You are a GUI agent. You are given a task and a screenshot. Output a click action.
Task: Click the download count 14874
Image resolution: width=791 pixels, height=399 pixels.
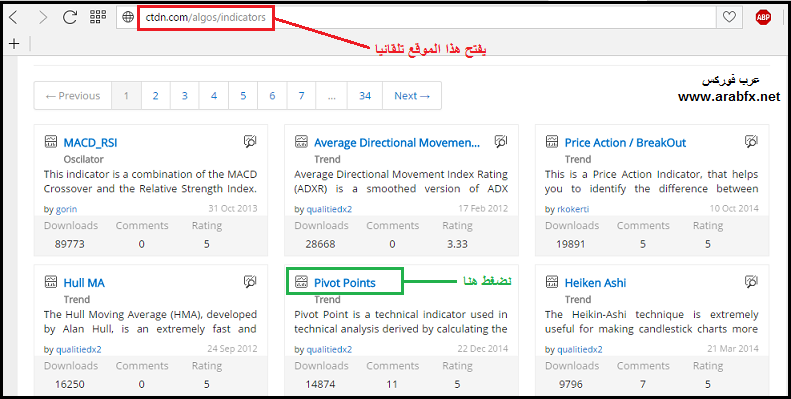coord(320,384)
